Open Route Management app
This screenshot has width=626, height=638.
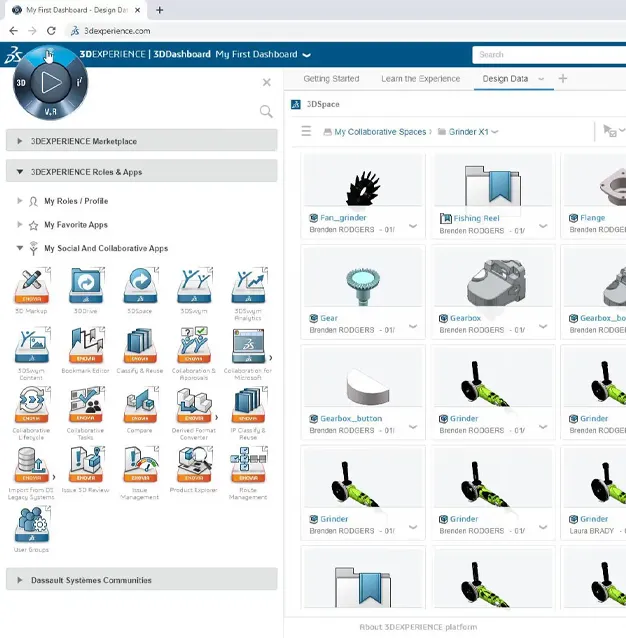click(248, 465)
